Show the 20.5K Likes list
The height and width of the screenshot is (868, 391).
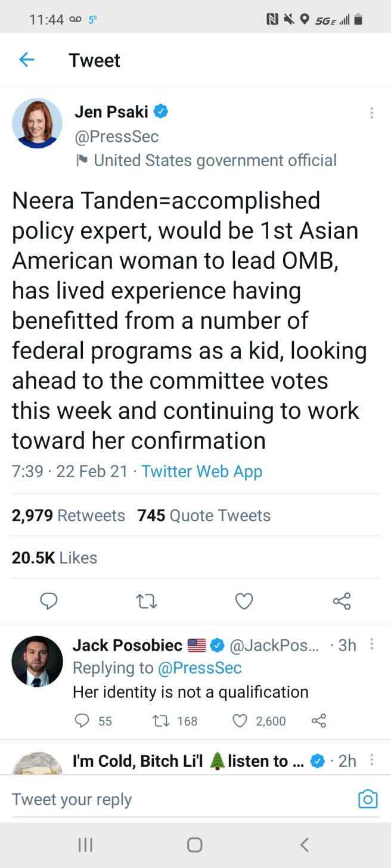point(54,558)
